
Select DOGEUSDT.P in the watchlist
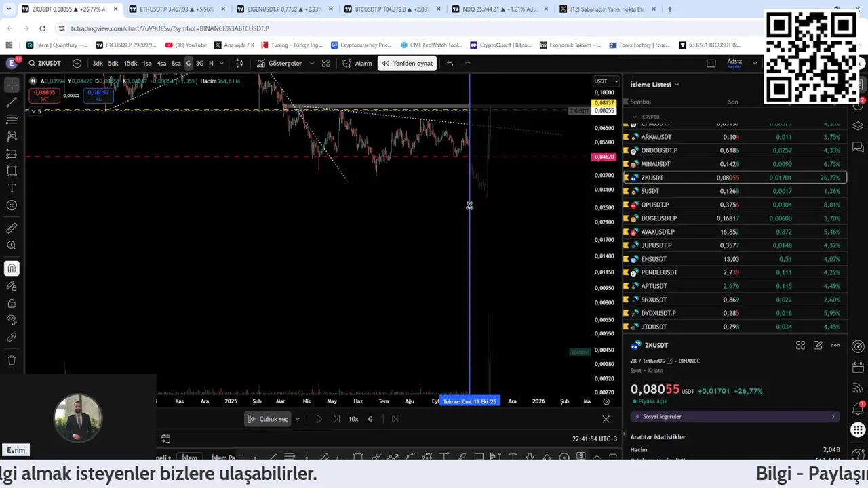tap(734, 218)
